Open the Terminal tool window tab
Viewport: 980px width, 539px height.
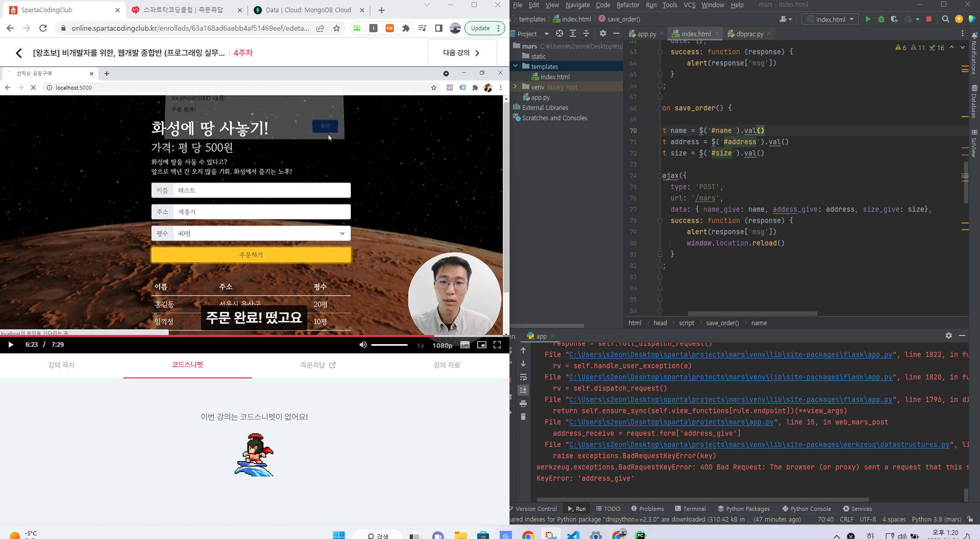(x=690, y=509)
